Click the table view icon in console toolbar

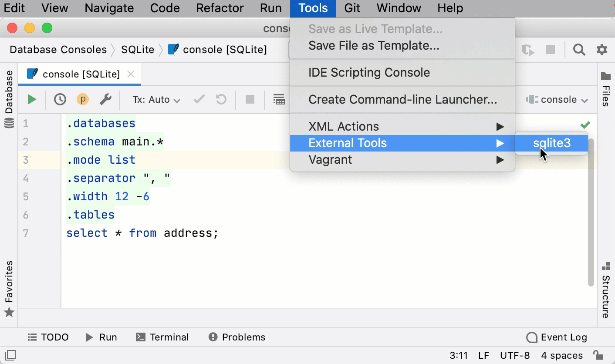[x=279, y=99]
